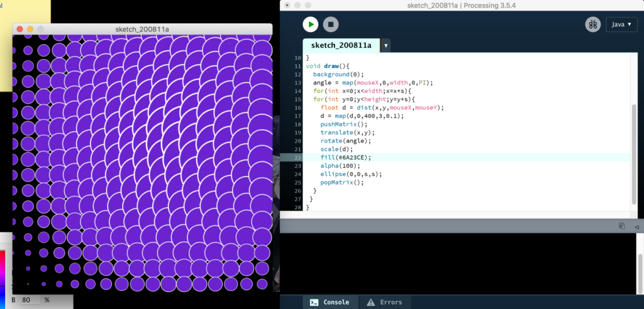Switch to the Errors tab

[384, 302]
